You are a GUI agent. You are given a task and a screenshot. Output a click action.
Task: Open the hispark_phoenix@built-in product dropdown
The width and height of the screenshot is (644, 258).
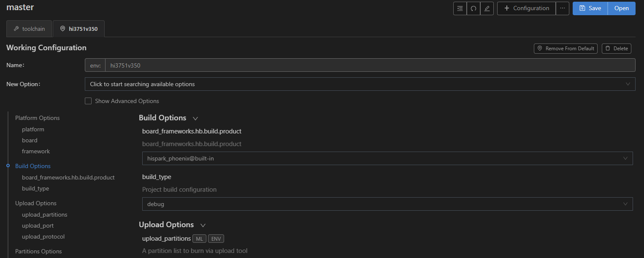[x=387, y=158]
